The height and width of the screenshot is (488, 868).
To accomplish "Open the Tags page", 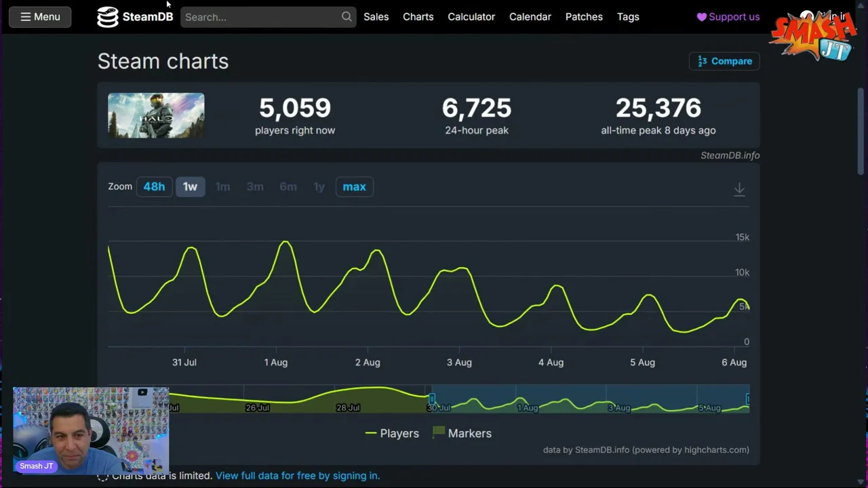I will point(628,17).
